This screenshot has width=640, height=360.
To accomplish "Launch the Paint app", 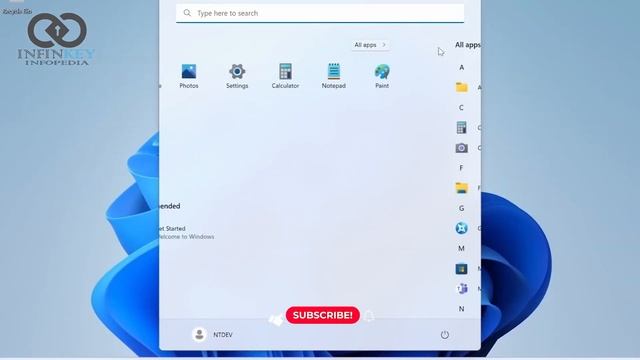I will pyautogui.click(x=382, y=76).
